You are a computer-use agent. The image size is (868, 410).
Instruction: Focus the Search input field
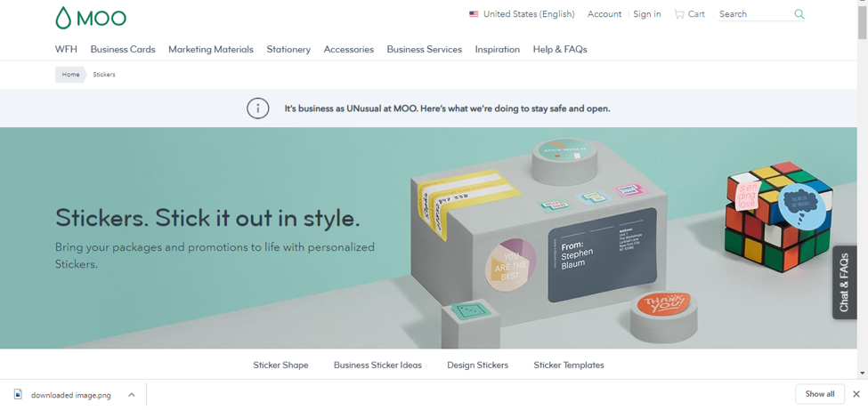[755, 14]
